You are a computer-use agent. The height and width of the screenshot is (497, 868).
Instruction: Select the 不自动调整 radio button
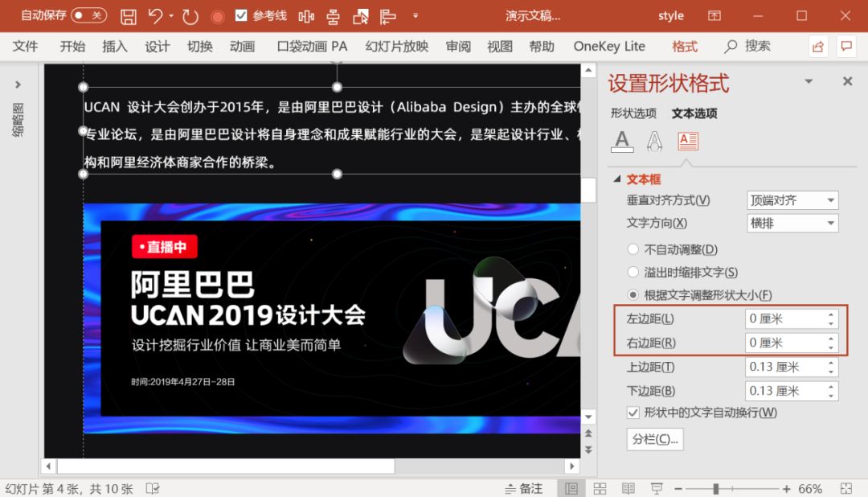coord(634,249)
